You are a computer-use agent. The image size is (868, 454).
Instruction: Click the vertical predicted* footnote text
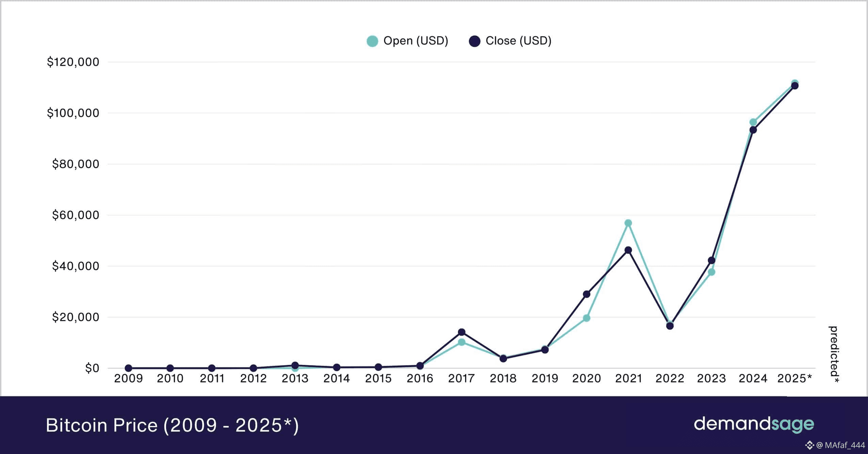tap(834, 354)
